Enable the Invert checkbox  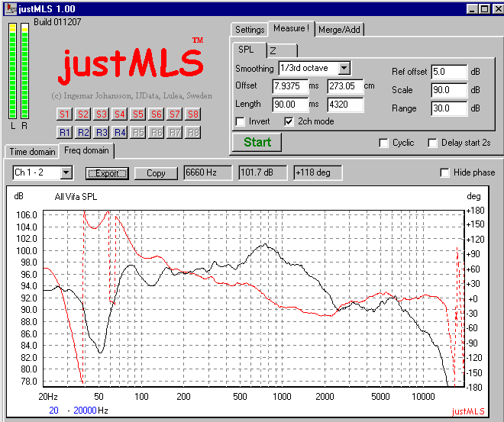(240, 122)
